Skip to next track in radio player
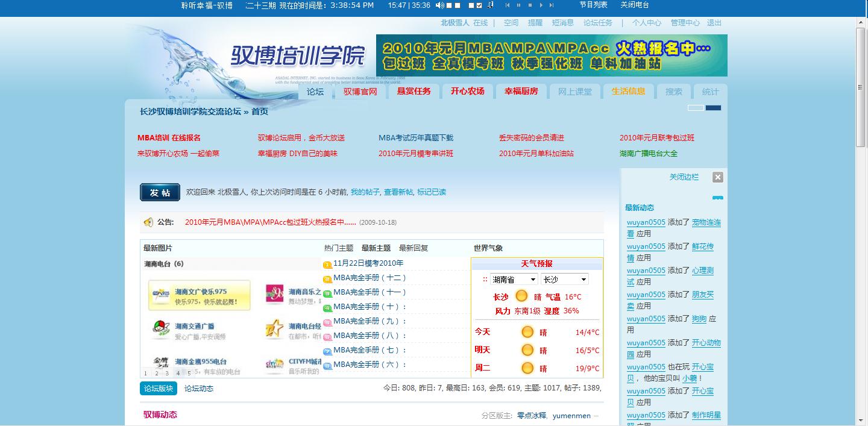This screenshot has height=426, width=868. click(x=552, y=5)
